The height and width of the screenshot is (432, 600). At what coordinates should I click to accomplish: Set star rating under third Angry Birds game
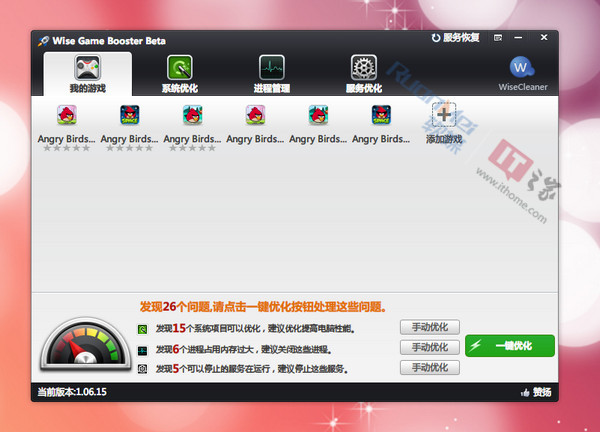point(191,148)
